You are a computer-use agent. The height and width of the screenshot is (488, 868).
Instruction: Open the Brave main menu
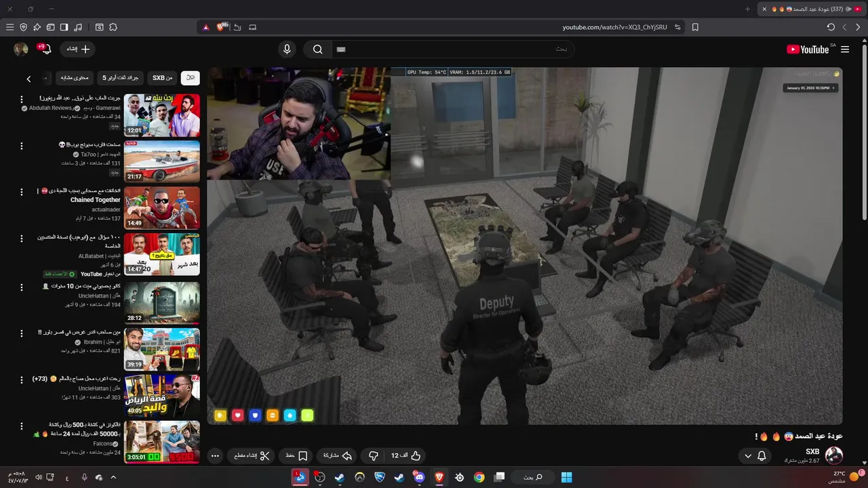(9, 27)
